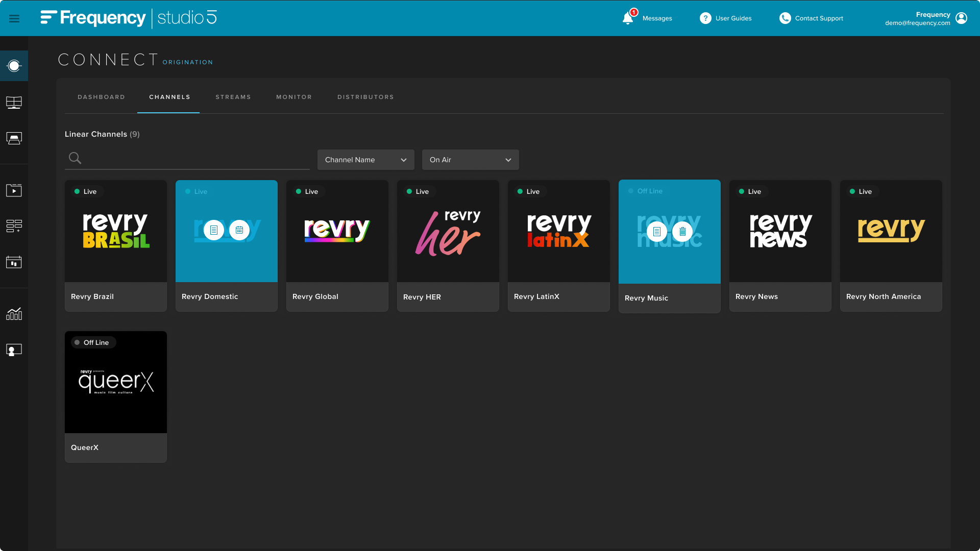Open the video library folder sidebar icon
Screen dimensions: 980x551
(x=14, y=190)
